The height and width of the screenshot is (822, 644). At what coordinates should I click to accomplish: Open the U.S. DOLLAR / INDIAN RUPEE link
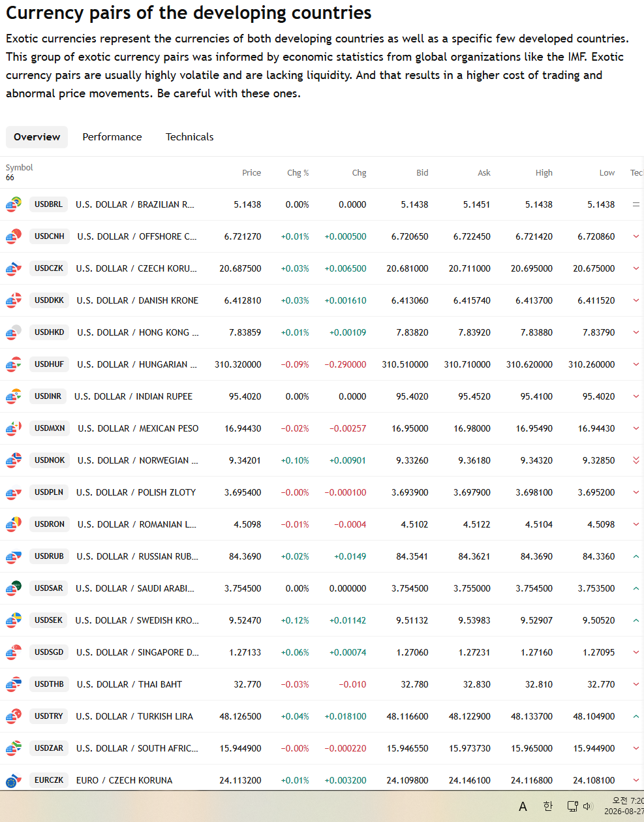coord(134,396)
